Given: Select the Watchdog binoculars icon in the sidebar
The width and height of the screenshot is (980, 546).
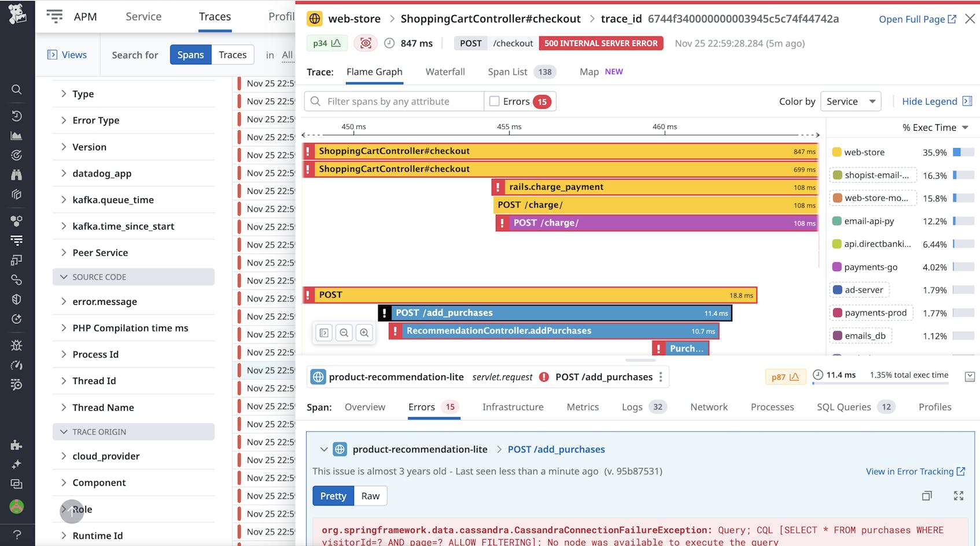Looking at the screenshot, I should [17, 174].
